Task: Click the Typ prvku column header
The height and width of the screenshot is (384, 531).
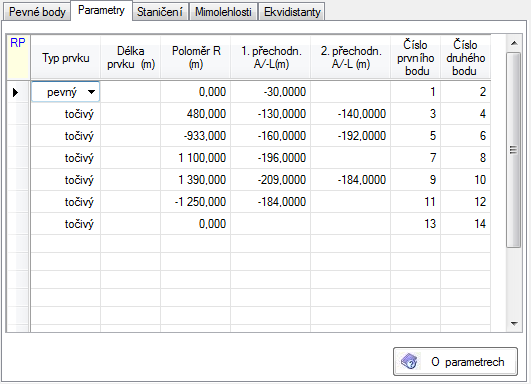Action: (66, 57)
